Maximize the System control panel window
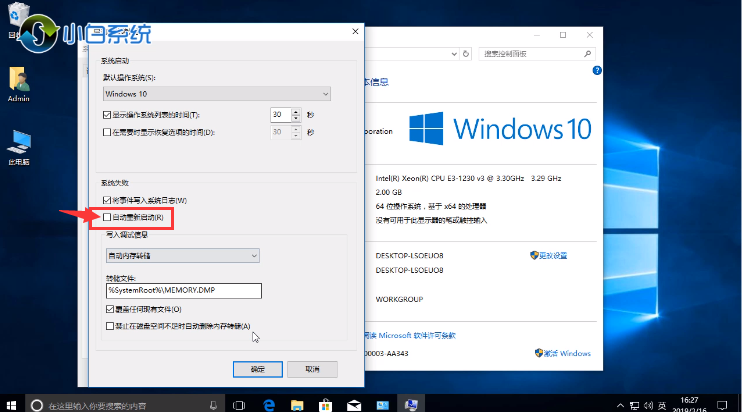This screenshot has height=412, width=743. 563,35
